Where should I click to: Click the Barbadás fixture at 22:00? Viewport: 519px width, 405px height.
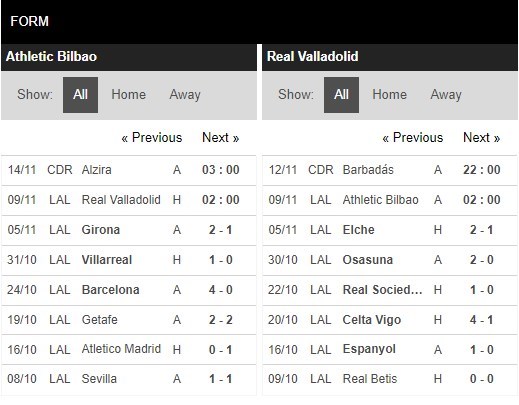pyautogui.click(x=390, y=170)
